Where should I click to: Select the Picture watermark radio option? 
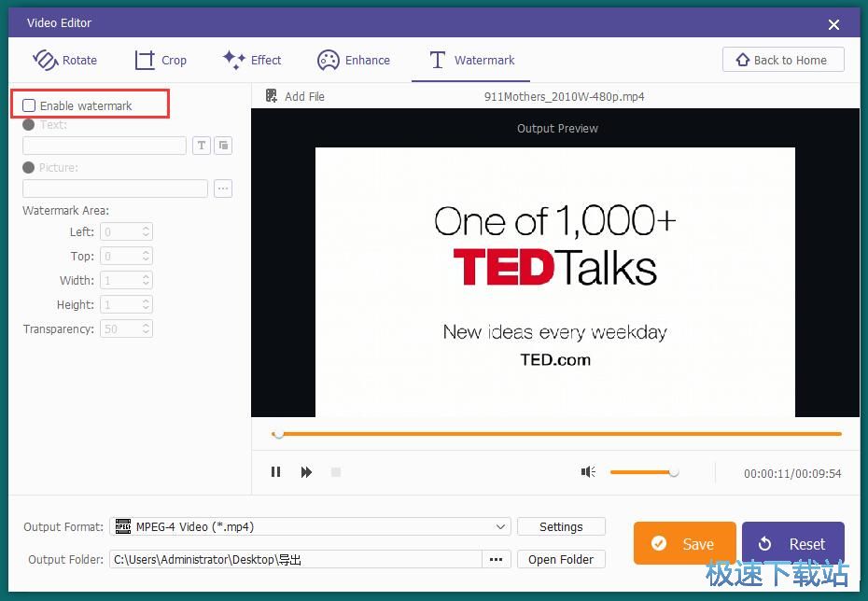28,167
